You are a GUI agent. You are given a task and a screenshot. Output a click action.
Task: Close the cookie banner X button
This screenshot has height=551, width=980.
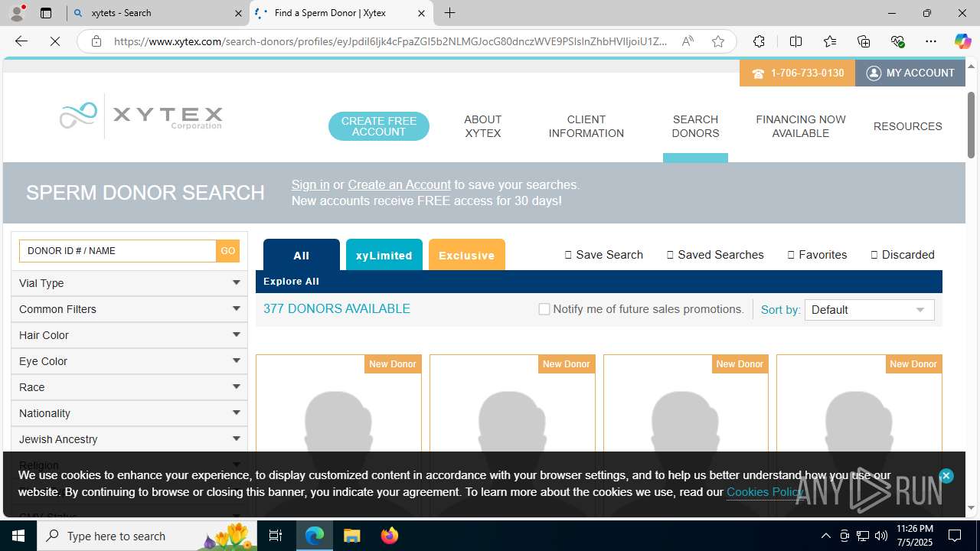click(x=946, y=476)
